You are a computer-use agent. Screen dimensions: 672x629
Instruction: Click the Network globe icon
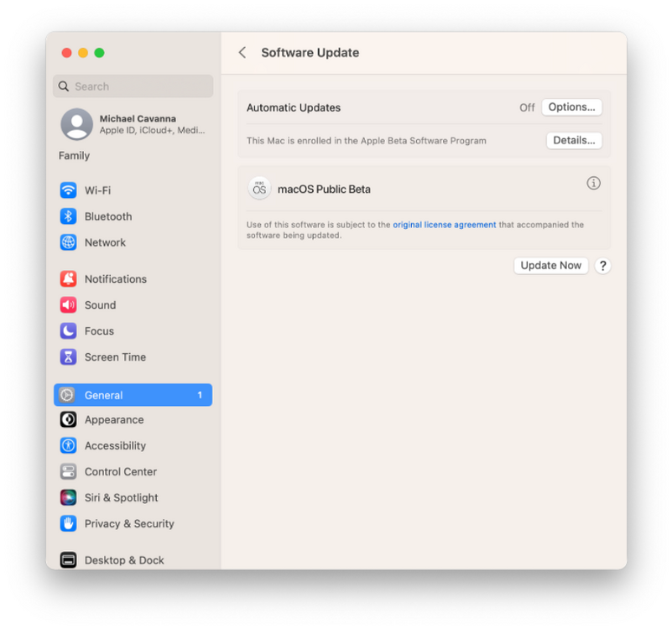[x=68, y=242]
